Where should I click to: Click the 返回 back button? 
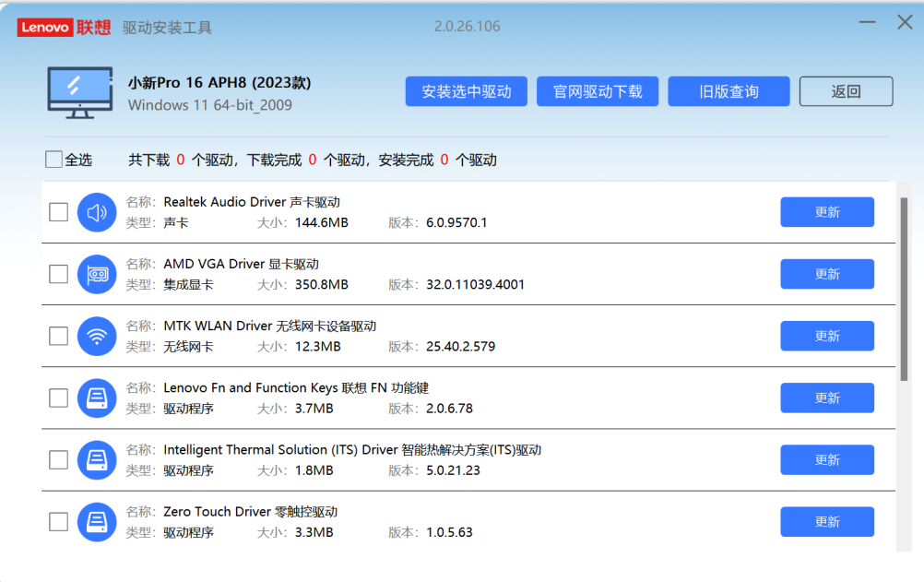(847, 91)
